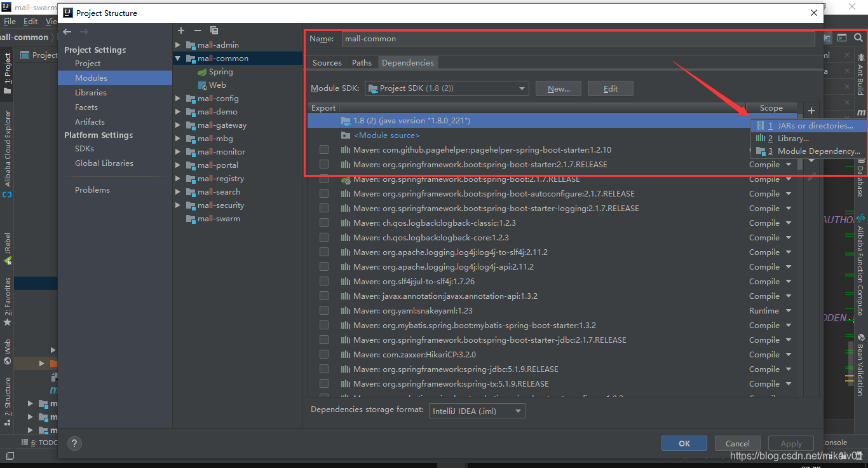Expand the mall-config module
The height and width of the screenshot is (468, 868).
[179, 99]
